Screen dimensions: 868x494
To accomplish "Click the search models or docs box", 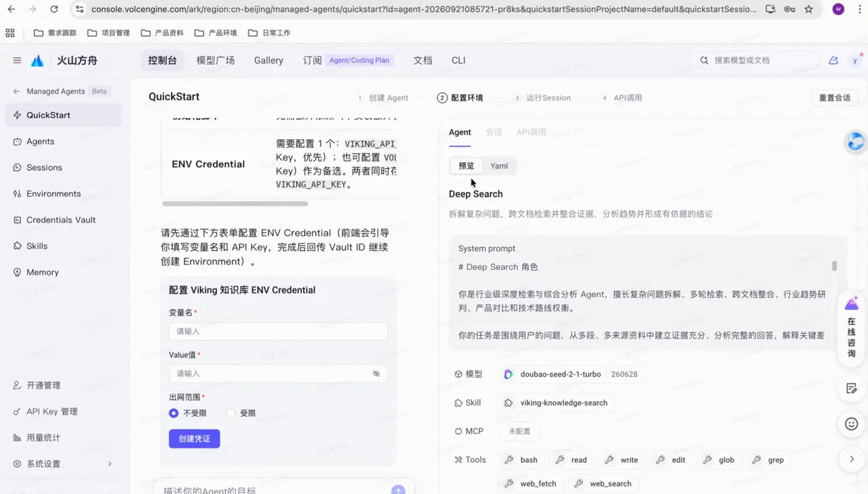I will click(x=755, y=60).
